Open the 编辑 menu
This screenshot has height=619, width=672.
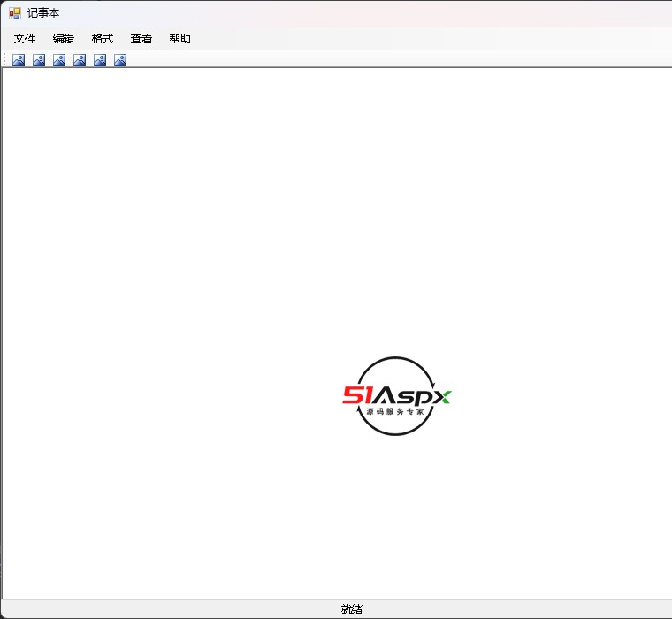64,39
